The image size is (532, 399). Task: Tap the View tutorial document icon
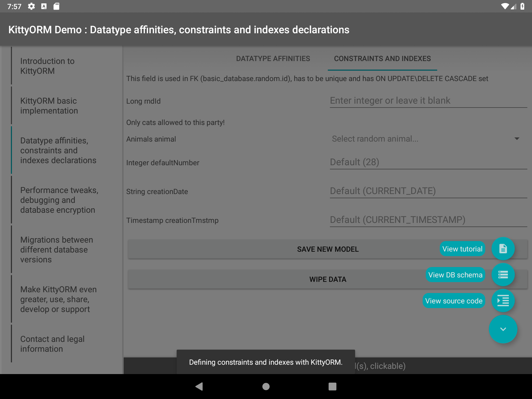coord(503,249)
